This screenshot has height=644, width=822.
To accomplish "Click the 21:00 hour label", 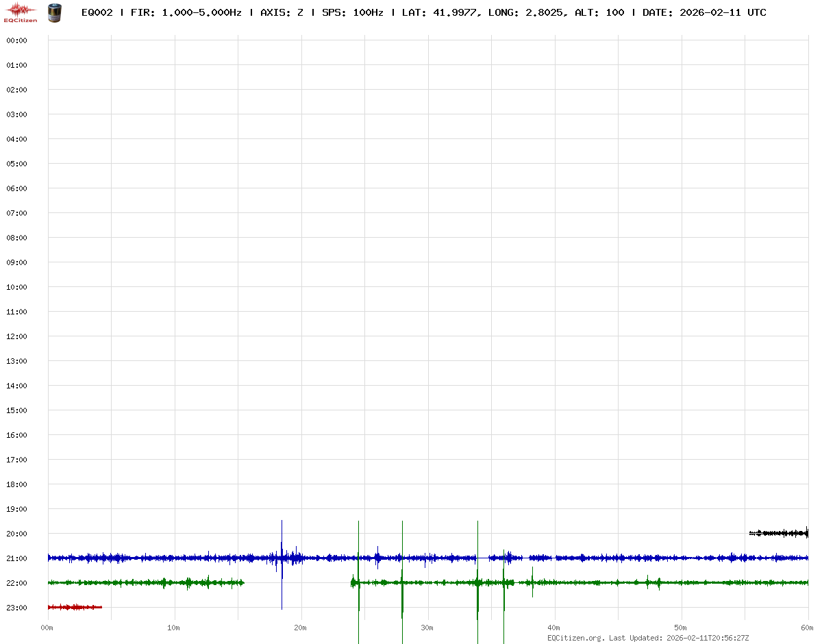I will pyautogui.click(x=16, y=558).
